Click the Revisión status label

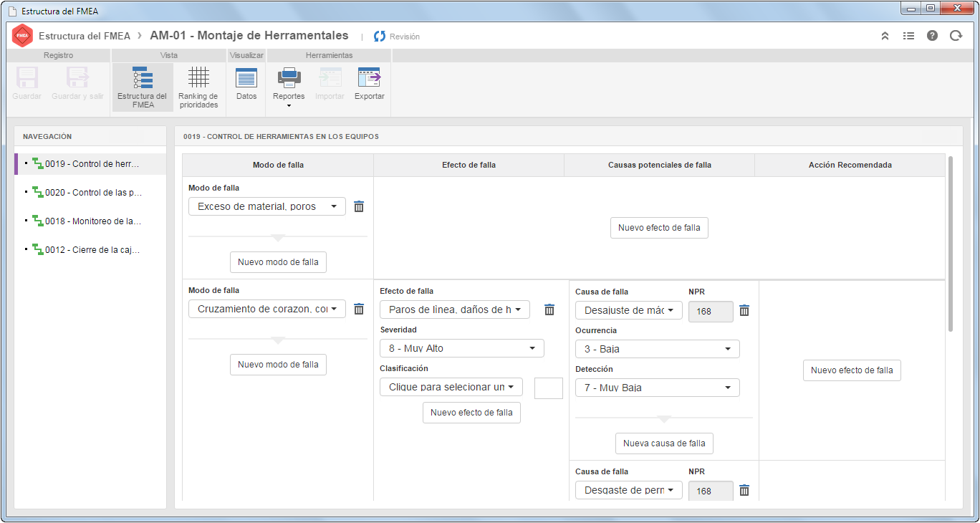click(x=405, y=37)
